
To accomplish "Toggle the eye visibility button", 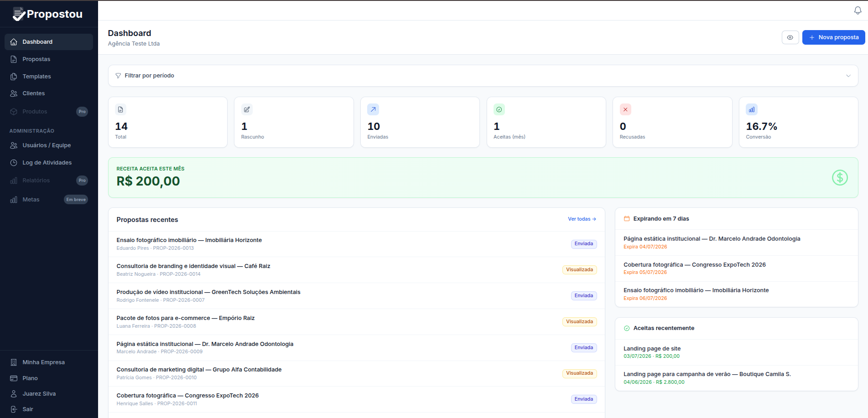I will pyautogui.click(x=790, y=37).
